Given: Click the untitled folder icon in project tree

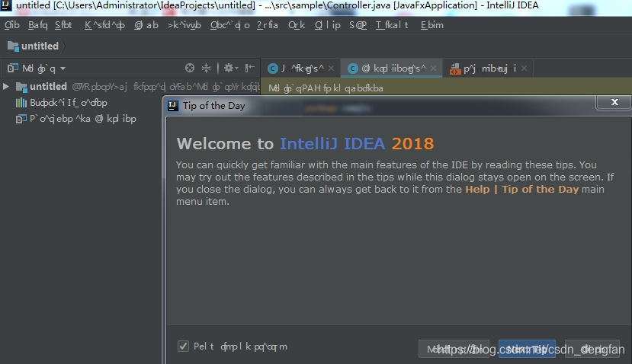Looking at the screenshot, I should tap(21, 87).
